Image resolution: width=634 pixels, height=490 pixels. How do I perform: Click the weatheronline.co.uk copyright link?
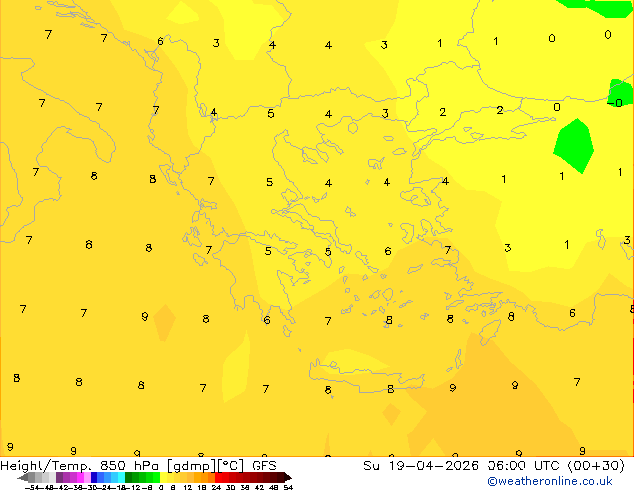[549, 481]
